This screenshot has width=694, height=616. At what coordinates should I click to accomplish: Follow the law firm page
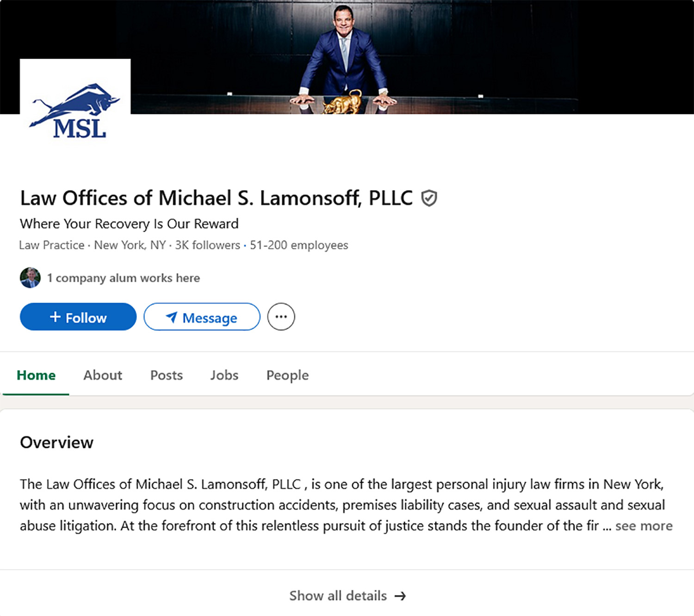(78, 317)
